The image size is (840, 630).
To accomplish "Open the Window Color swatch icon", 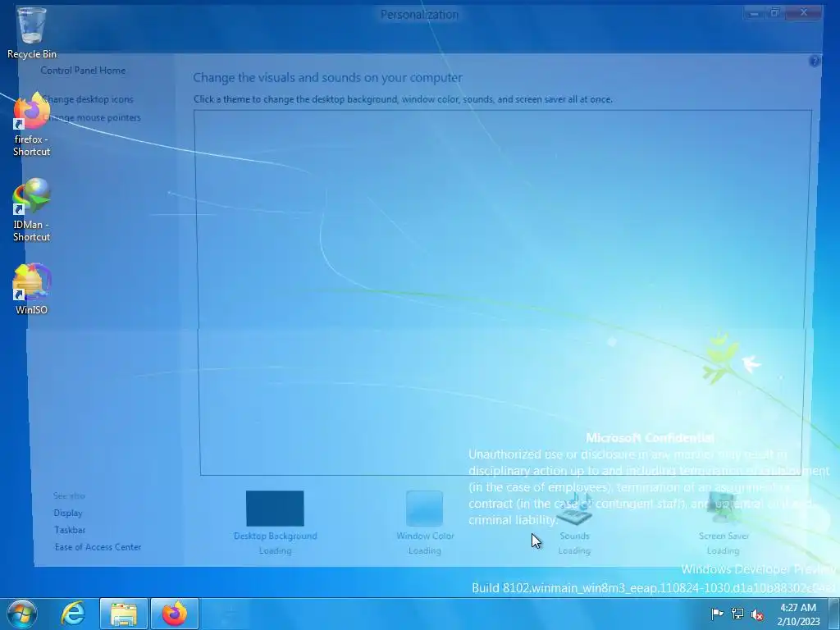I will [424, 509].
